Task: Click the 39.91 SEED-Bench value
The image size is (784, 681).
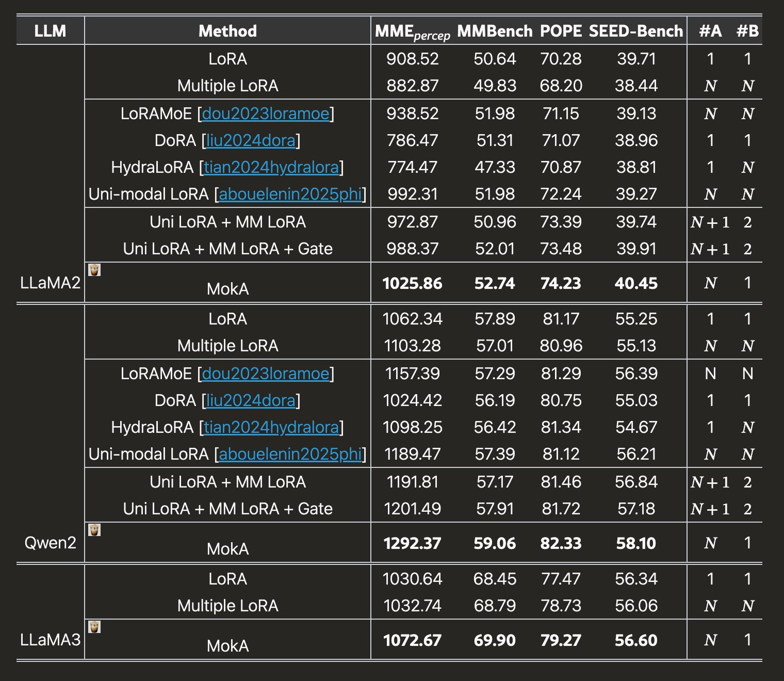Action: tap(636, 249)
